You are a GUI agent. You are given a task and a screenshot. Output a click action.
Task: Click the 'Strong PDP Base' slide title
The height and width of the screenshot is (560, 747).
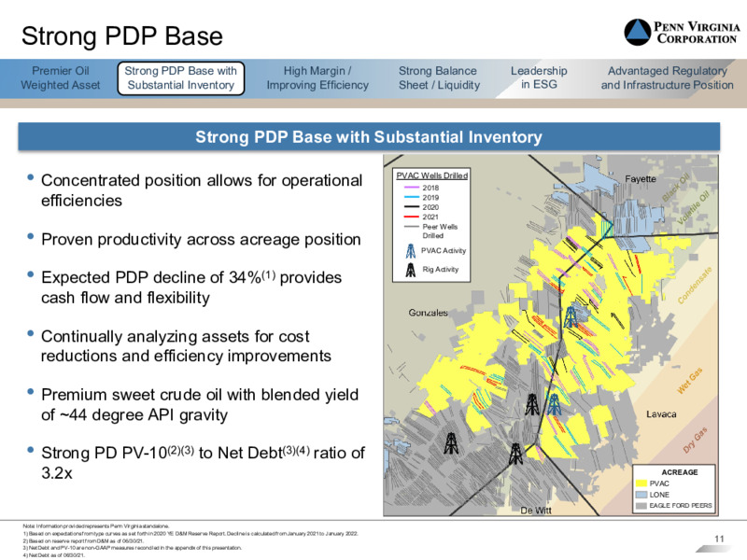click(122, 36)
